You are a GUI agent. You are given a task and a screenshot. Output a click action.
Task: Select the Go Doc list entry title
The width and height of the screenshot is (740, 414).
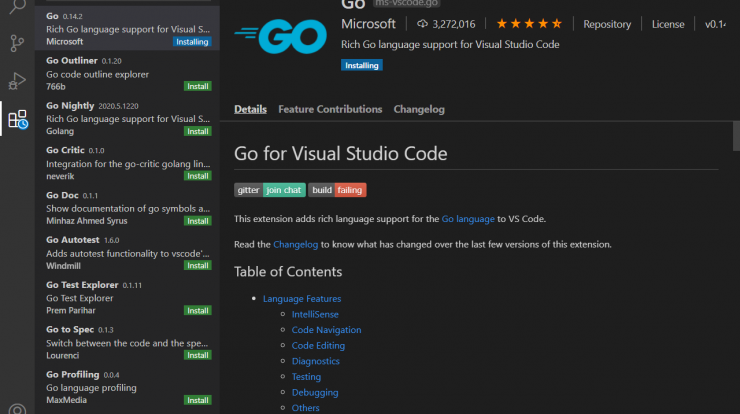pyautogui.click(x=62, y=195)
